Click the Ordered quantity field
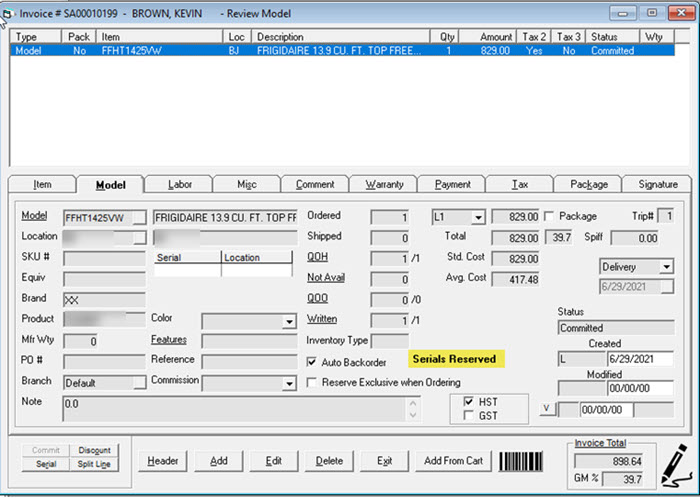This screenshot has height=498, width=700. click(390, 217)
